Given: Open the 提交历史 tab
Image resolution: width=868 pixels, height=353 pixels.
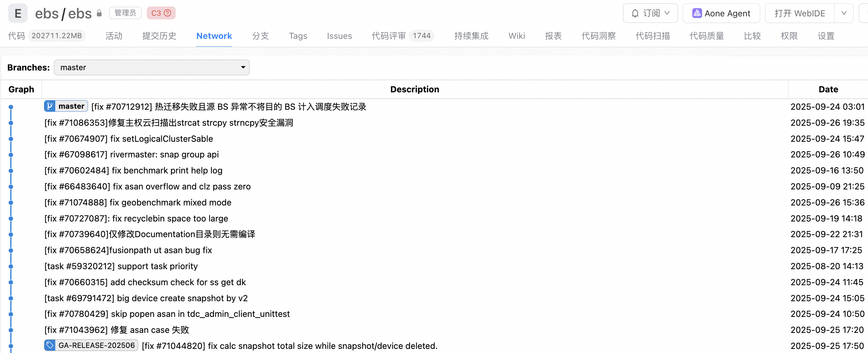Looking at the screenshot, I should coord(159,36).
